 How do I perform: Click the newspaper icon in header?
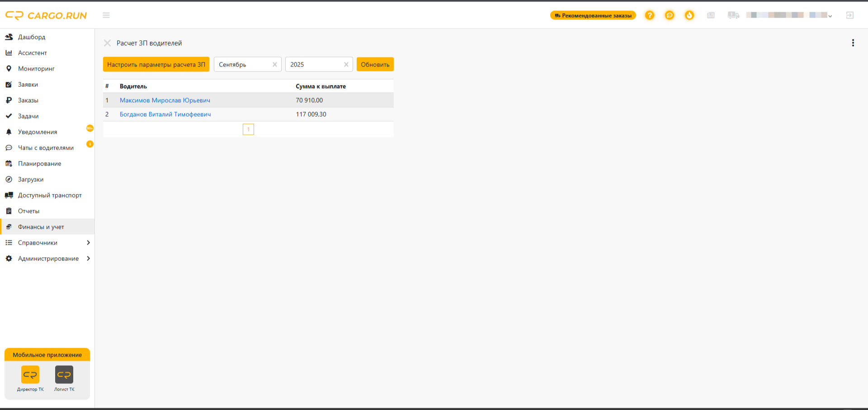point(711,15)
